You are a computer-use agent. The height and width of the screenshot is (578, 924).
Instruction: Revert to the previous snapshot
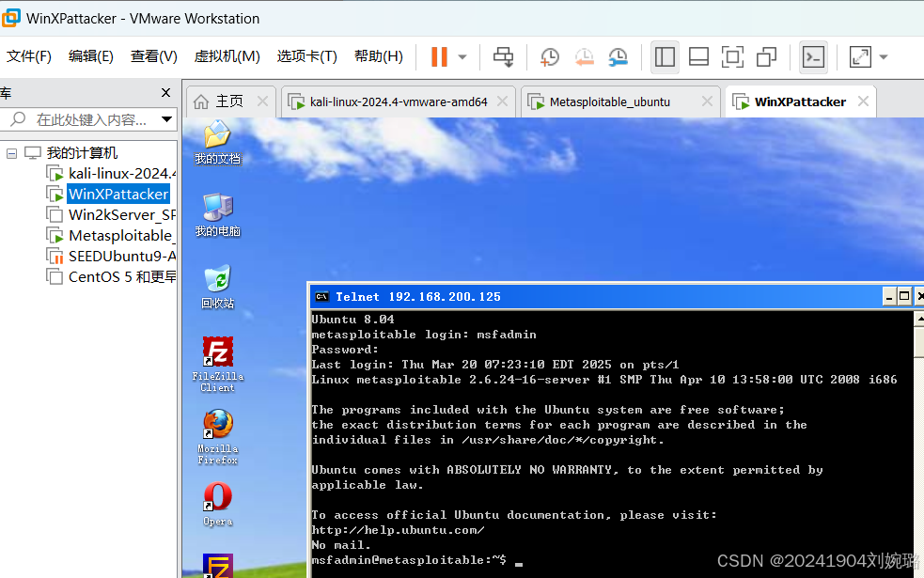click(x=584, y=57)
